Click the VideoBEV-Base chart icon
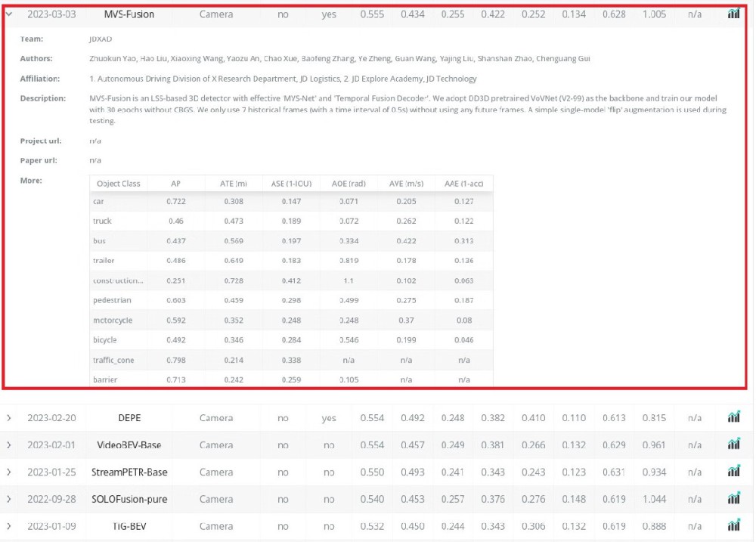The width and height of the screenshot is (756, 542). [x=733, y=444]
